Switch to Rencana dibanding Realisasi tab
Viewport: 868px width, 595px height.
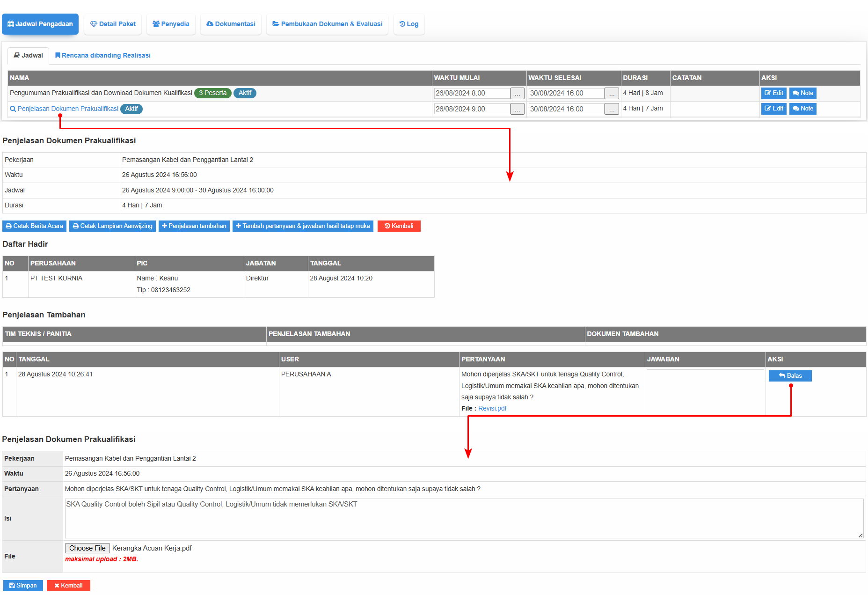(102, 55)
